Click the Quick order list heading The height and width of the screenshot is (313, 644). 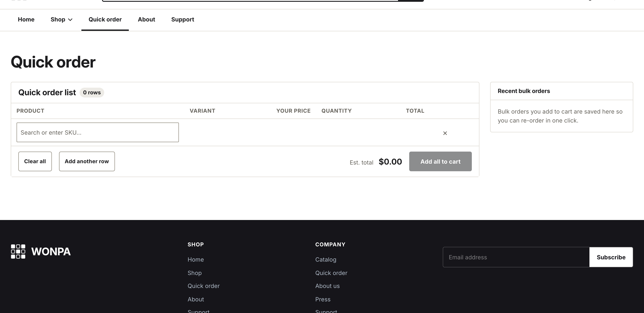coord(47,93)
